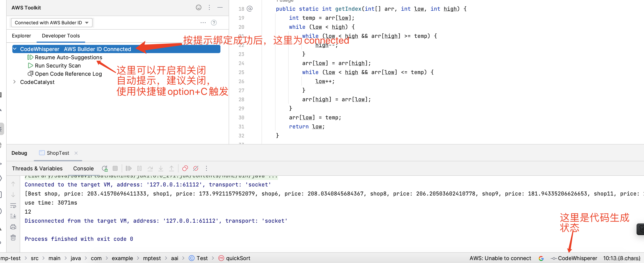This screenshot has width=644, height=263.
Task: Click the Test class breadcrumb
Action: pyautogui.click(x=198, y=258)
